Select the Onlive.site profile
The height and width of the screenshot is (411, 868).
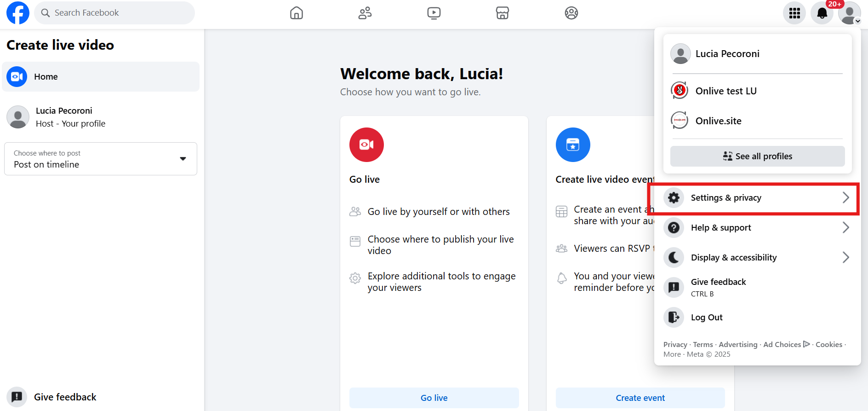coord(718,121)
